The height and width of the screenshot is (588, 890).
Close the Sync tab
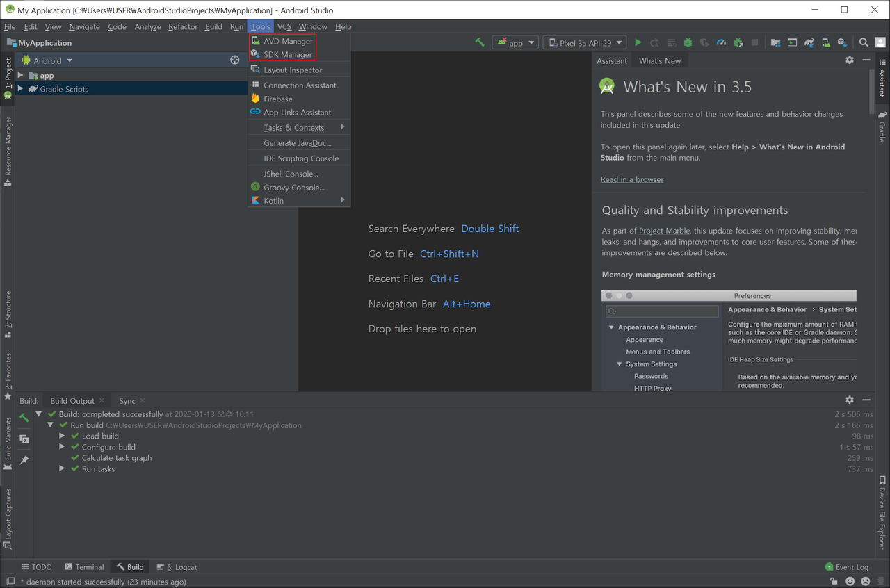pos(143,400)
